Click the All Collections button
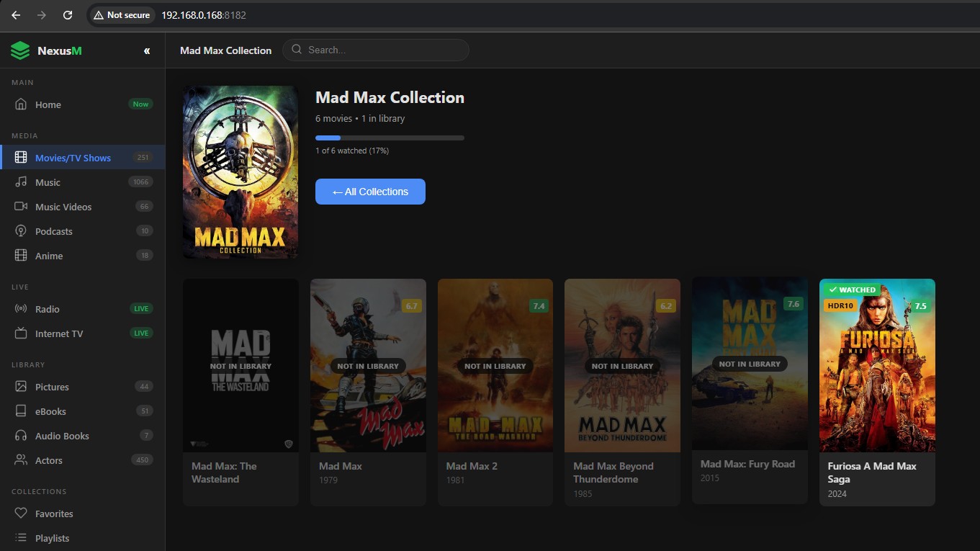Screen dimensions: 980x551 369,192
